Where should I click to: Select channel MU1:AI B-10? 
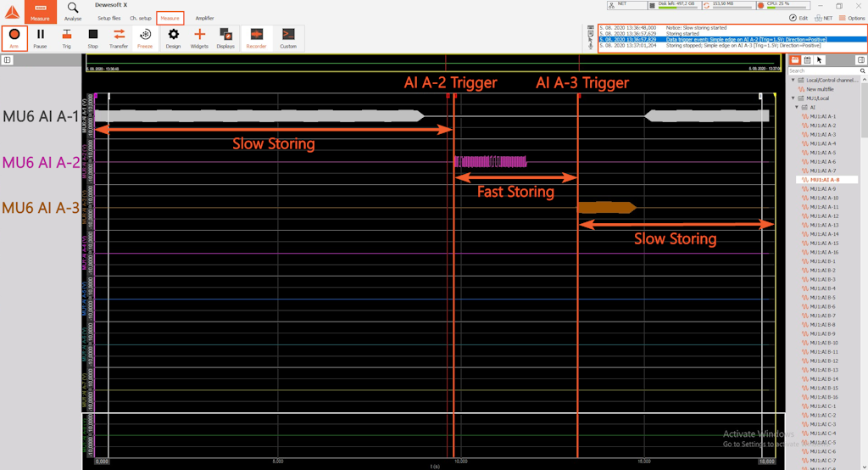point(824,343)
